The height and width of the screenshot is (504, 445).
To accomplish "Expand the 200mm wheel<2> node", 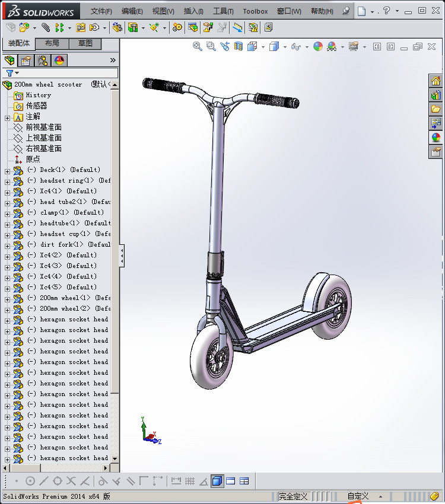I will click(x=7, y=310).
